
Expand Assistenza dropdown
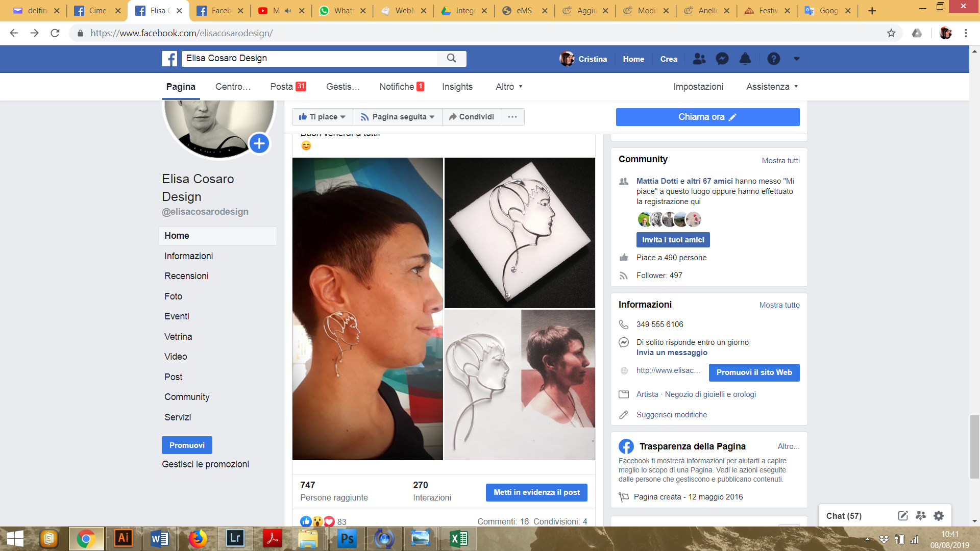(772, 87)
